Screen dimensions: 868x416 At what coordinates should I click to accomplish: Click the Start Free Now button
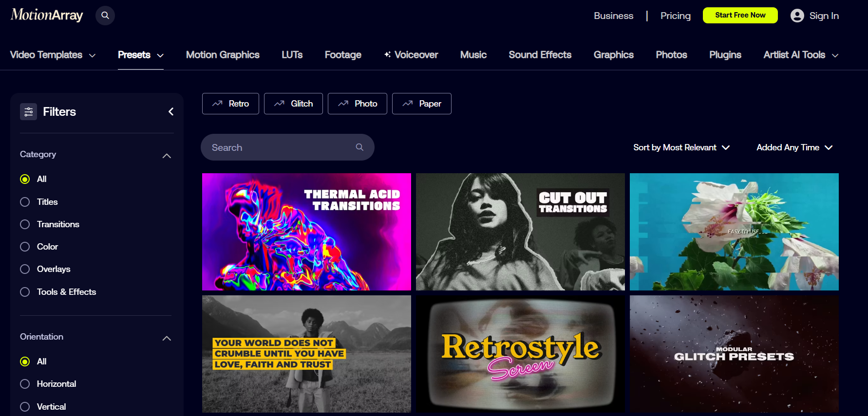tap(740, 15)
